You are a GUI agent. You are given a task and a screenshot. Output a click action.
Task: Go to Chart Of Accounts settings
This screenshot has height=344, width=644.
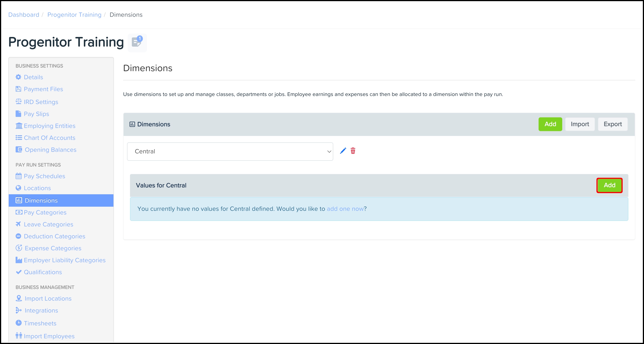(50, 138)
